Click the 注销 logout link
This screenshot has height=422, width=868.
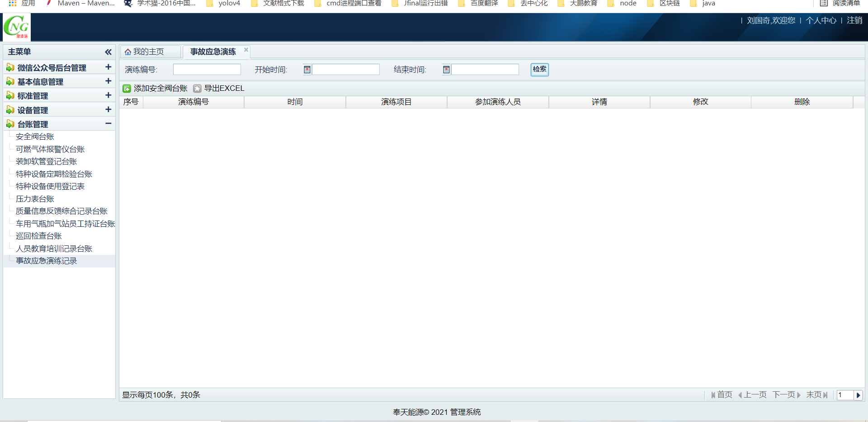(x=854, y=21)
